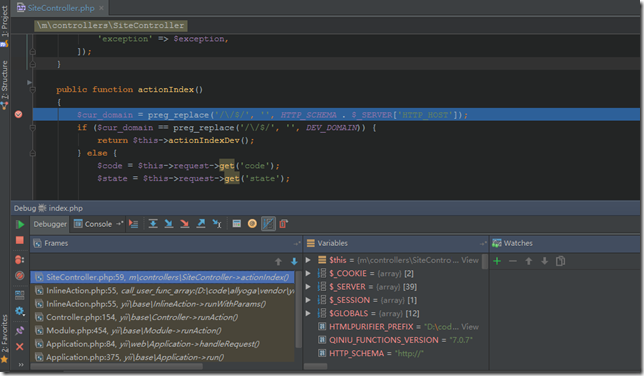Resume program with green play icon

[x=20, y=224]
